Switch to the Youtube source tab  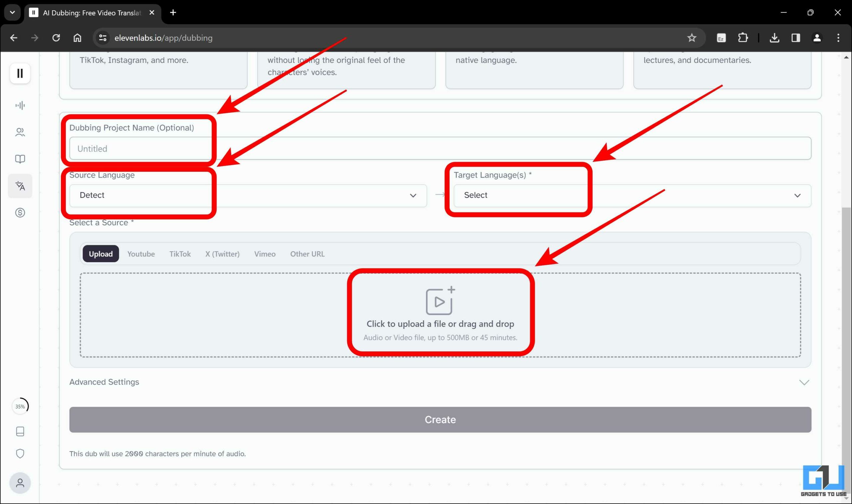pyautogui.click(x=141, y=254)
